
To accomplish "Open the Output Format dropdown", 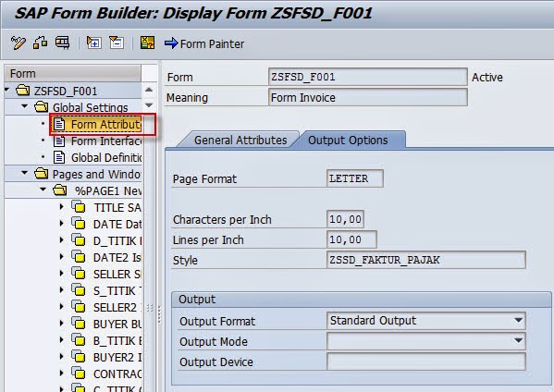I will (518, 320).
